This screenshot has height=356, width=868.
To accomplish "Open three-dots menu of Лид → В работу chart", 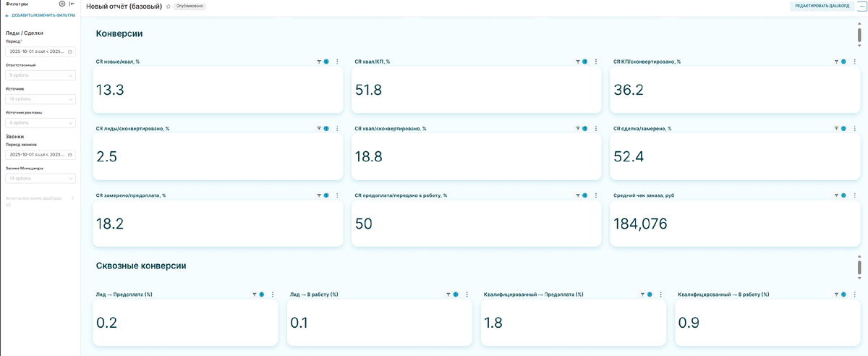I will click(467, 294).
